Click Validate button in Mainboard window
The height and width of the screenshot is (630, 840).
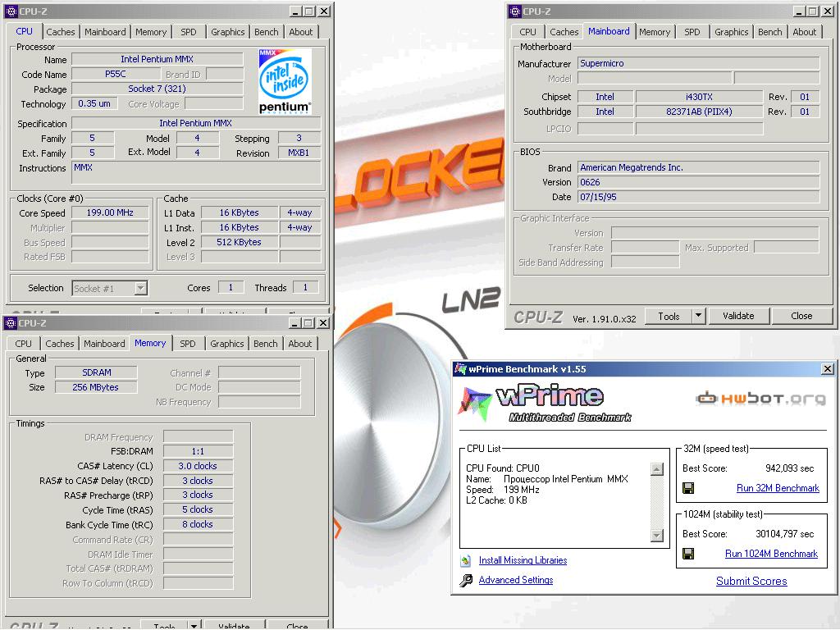pyautogui.click(x=738, y=316)
